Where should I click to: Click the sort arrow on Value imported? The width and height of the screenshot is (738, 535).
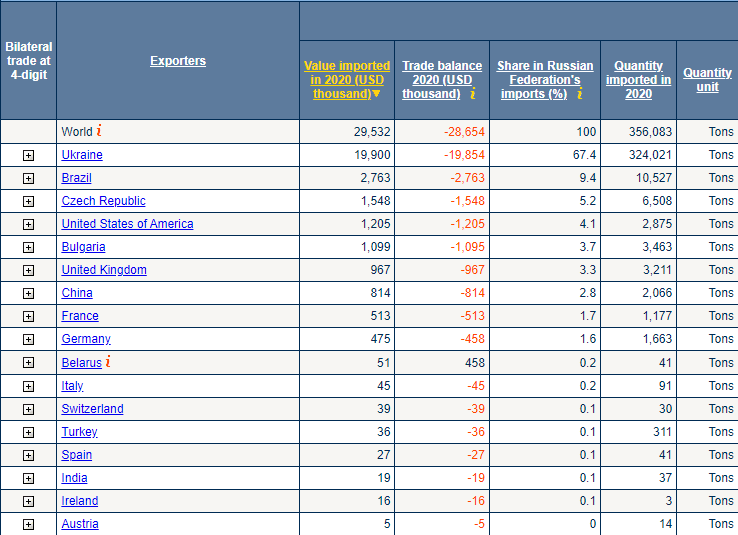[376, 94]
